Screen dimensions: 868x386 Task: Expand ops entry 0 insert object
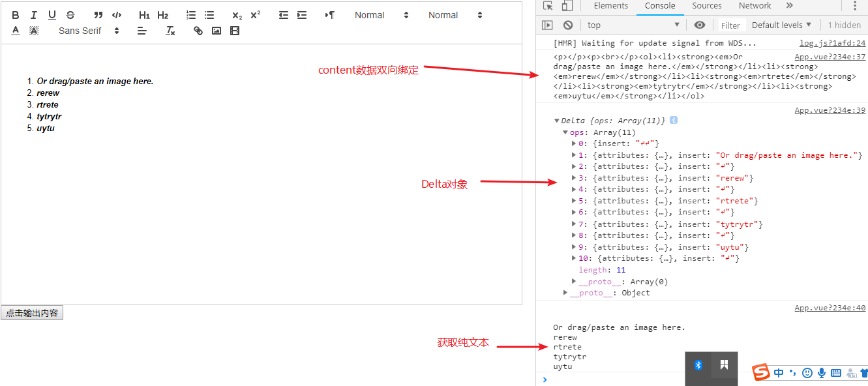pos(574,143)
